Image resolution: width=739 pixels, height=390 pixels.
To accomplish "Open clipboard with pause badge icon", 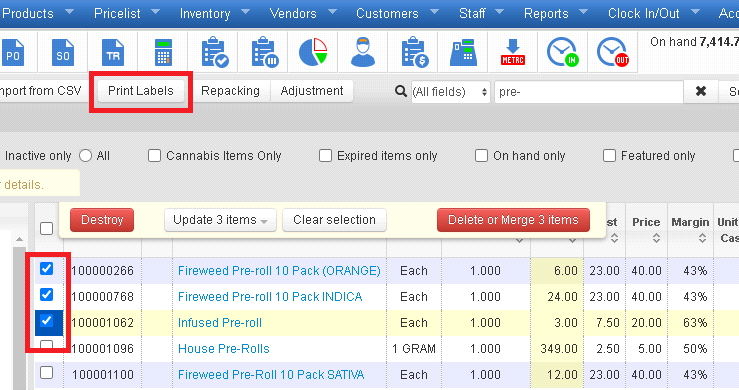I will [x=264, y=52].
